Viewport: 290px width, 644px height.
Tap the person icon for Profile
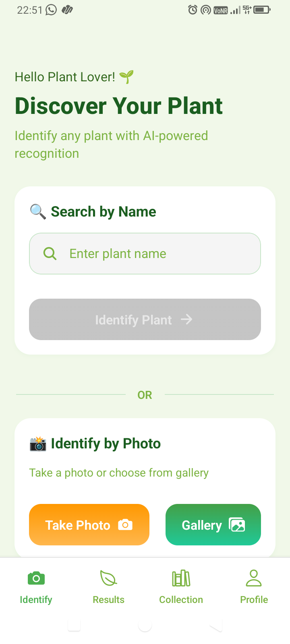coord(254,578)
